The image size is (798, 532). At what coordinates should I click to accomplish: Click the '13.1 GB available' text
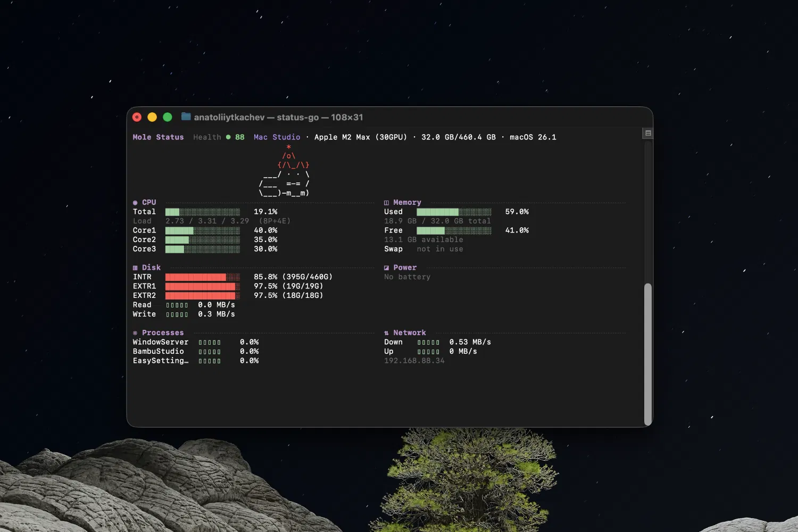(423, 240)
